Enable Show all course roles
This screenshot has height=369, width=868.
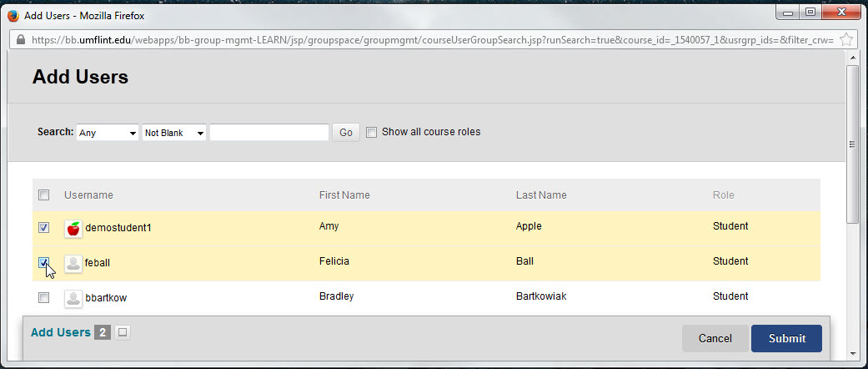[x=371, y=133]
